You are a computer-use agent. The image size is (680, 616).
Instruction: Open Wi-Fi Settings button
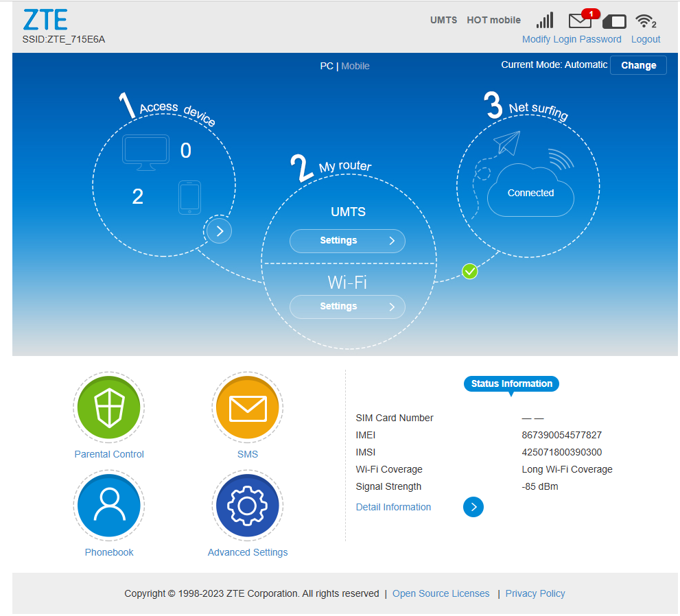coord(347,307)
